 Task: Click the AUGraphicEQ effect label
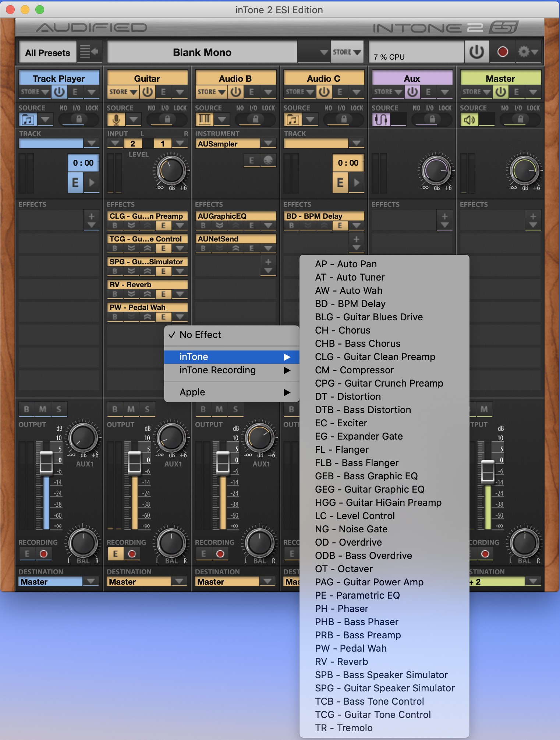(x=235, y=216)
